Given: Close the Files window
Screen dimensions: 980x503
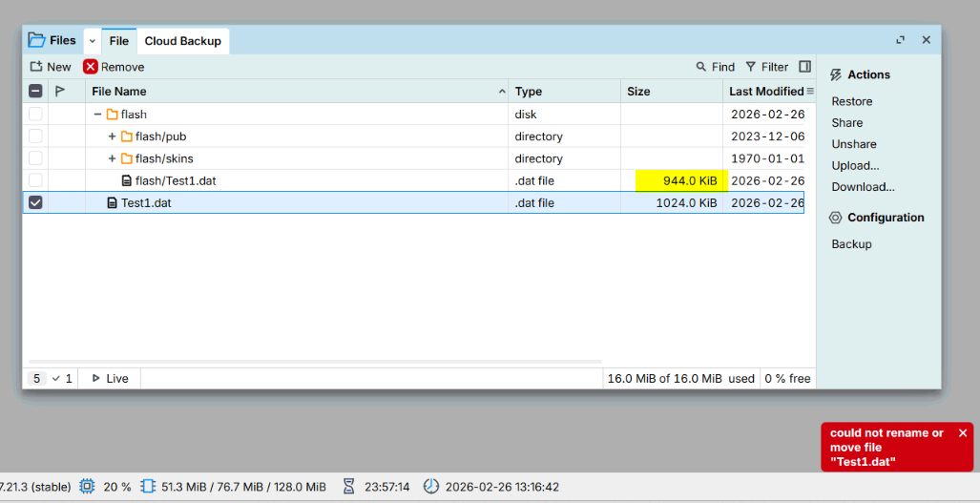Looking at the screenshot, I should [927, 40].
